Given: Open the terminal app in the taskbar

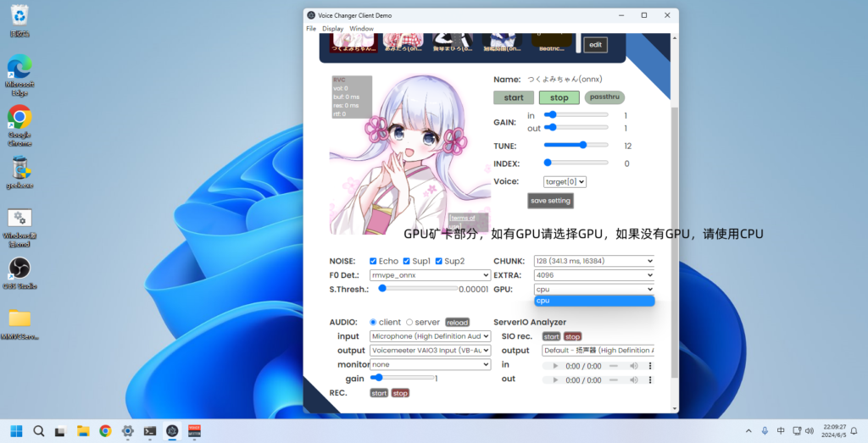Looking at the screenshot, I should coord(150,431).
